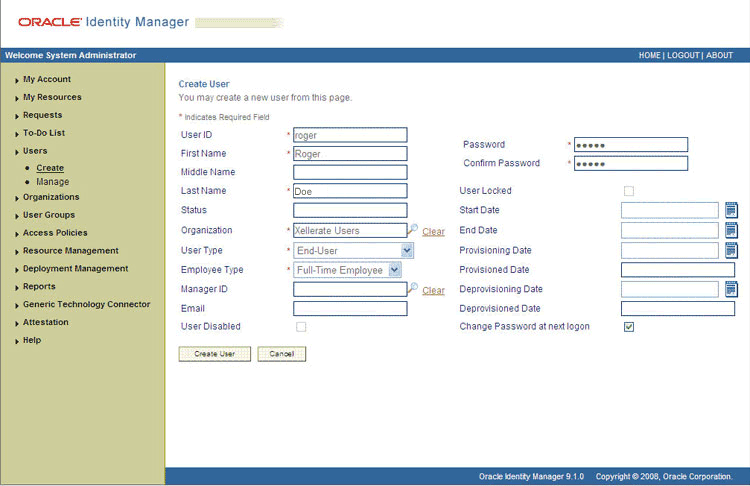
Task: Click the Welcome System Administrator text
Action: coord(70,55)
